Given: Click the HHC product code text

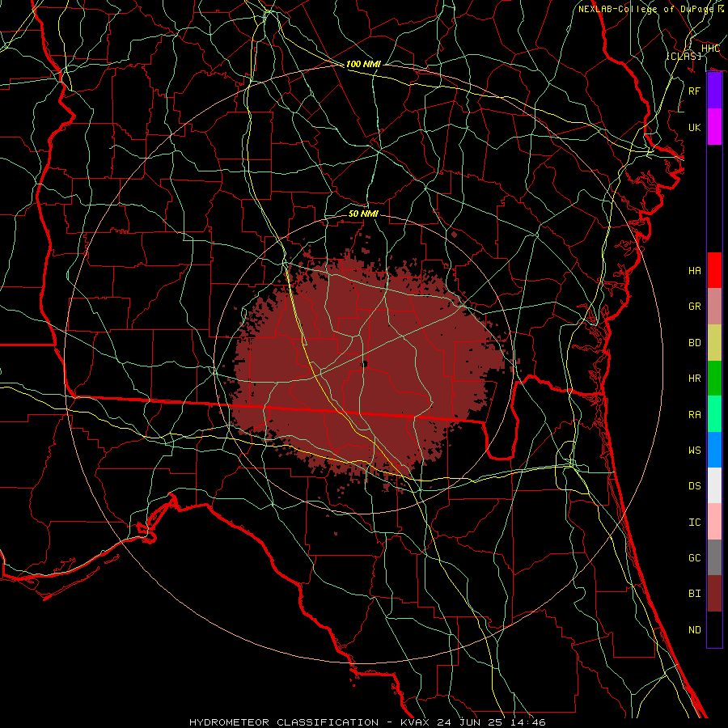Looking at the screenshot, I should [x=710, y=48].
